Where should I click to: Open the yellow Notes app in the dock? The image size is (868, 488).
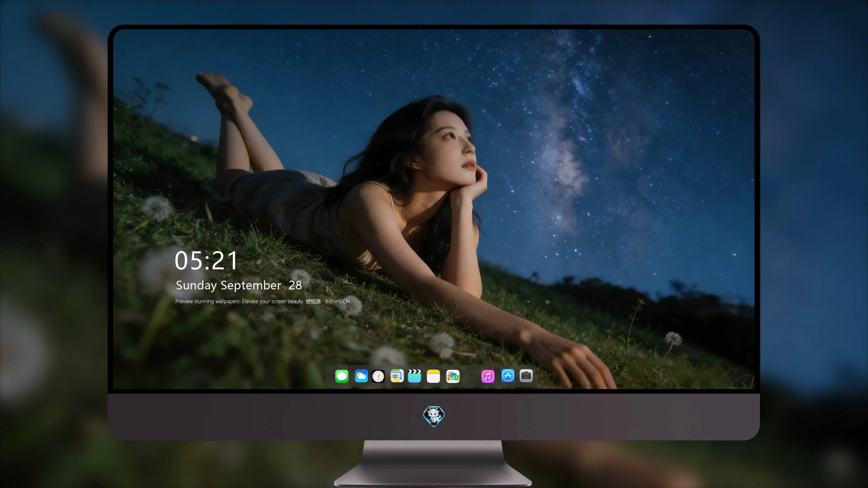(433, 376)
